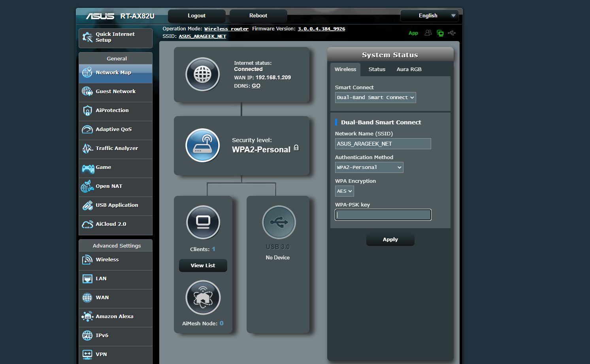Click the USB status icon in header
The width and height of the screenshot is (590, 364).
(452, 33)
